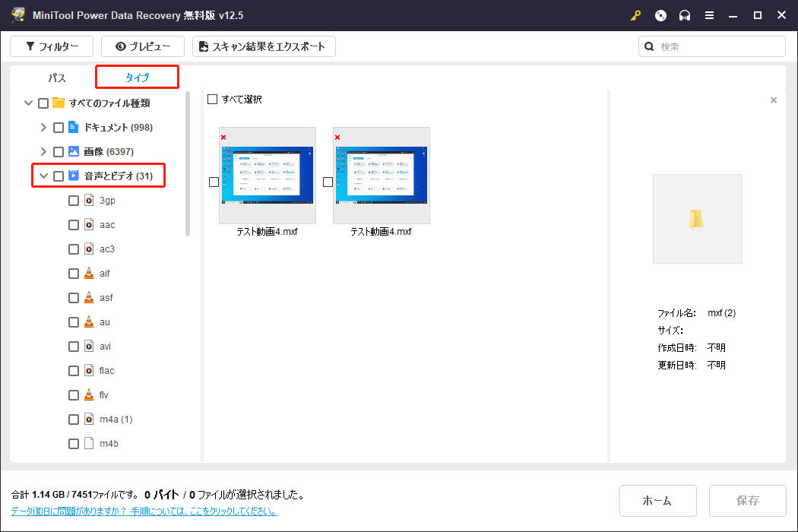Check the ドキュメント (998) checkbox
Viewport: 798px width, 532px height.
59,128
